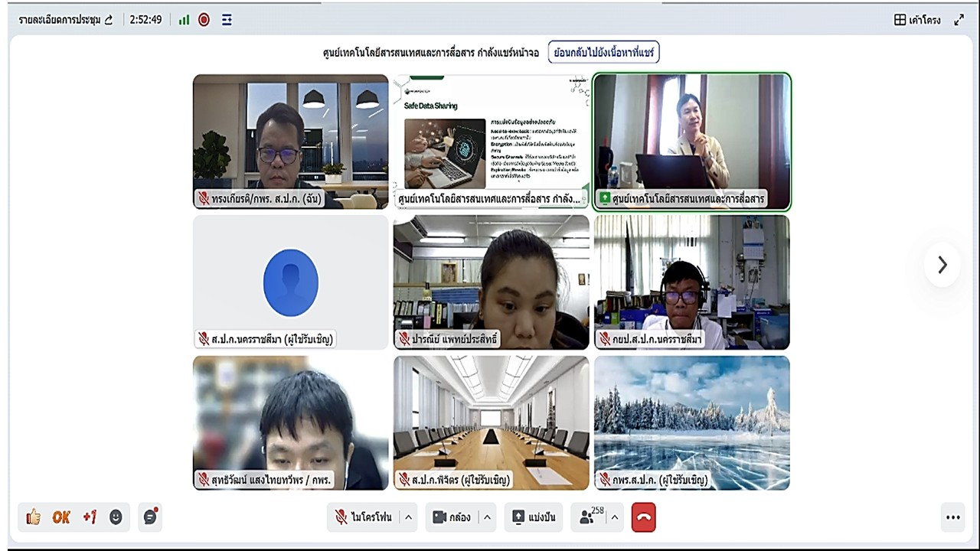This screenshot has width=980, height=551.
Task: End the call with the red hangup button
Action: click(x=643, y=517)
